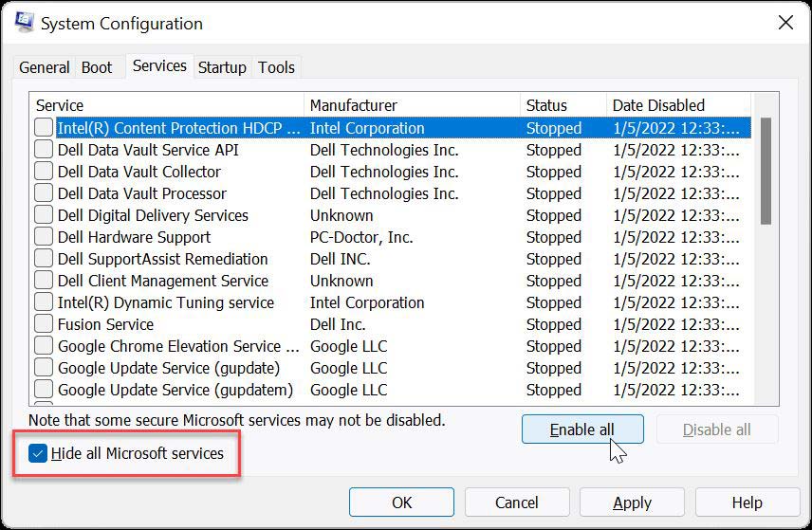Click the Apply button
The width and height of the screenshot is (812, 530).
click(x=632, y=503)
